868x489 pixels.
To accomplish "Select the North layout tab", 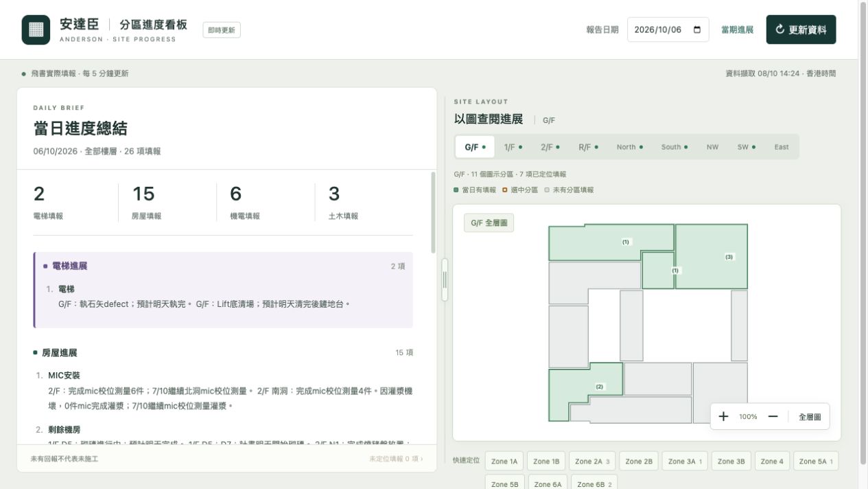I will pyautogui.click(x=629, y=147).
